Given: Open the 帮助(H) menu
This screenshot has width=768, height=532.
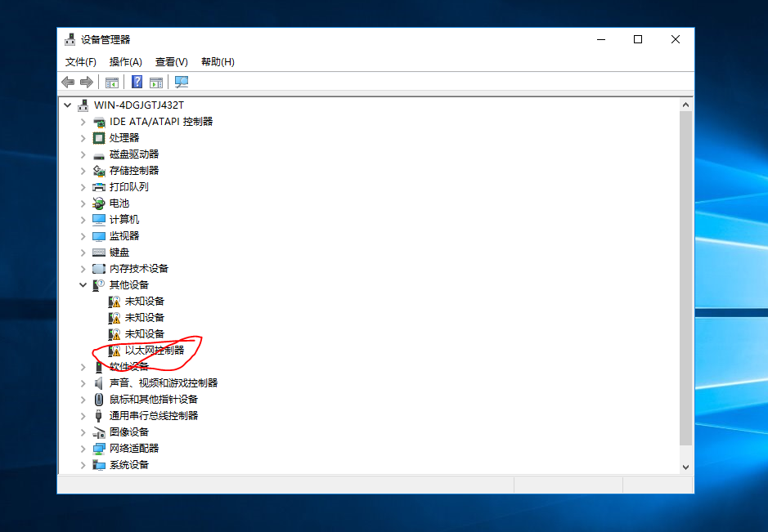Looking at the screenshot, I should [x=218, y=62].
